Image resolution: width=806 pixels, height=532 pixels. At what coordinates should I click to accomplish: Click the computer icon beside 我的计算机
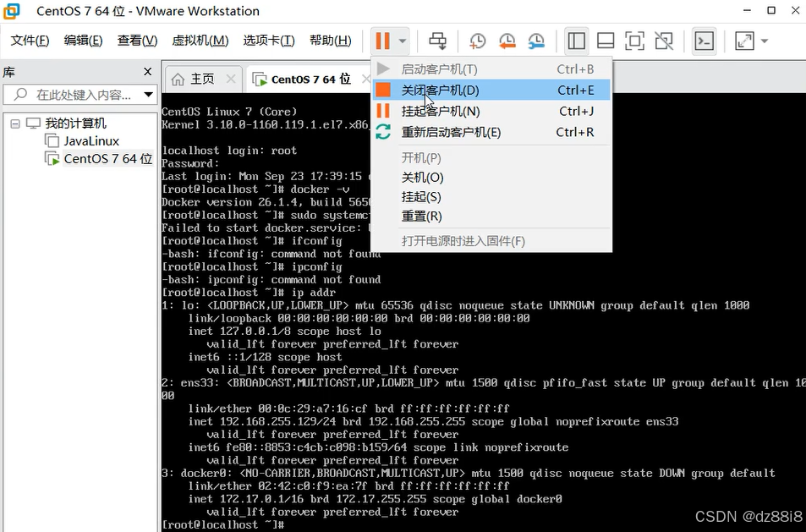click(x=33, y=123)
